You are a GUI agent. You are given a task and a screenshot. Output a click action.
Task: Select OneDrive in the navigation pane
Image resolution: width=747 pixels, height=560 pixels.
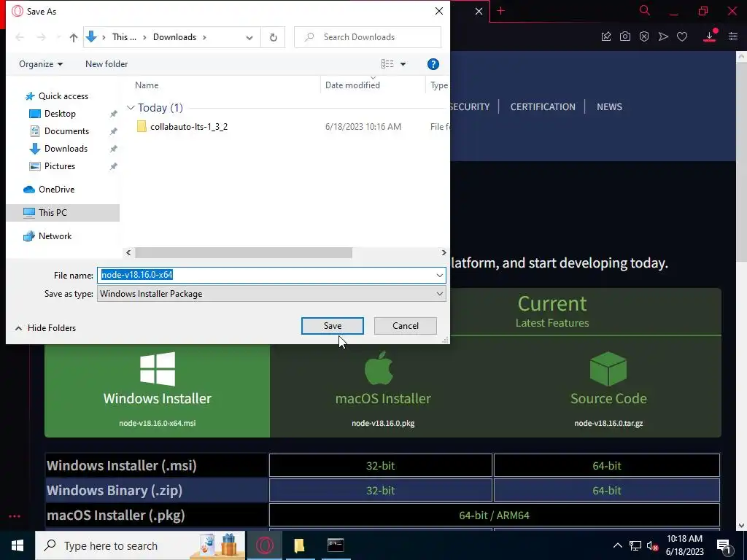pos(56,190)
